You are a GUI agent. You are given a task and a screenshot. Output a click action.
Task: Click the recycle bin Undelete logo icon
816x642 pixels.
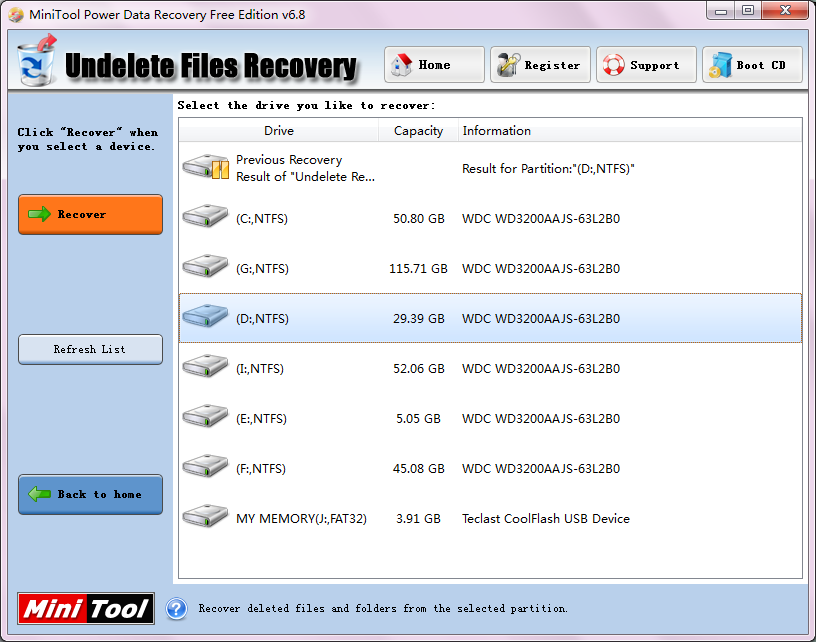[36, 61]
